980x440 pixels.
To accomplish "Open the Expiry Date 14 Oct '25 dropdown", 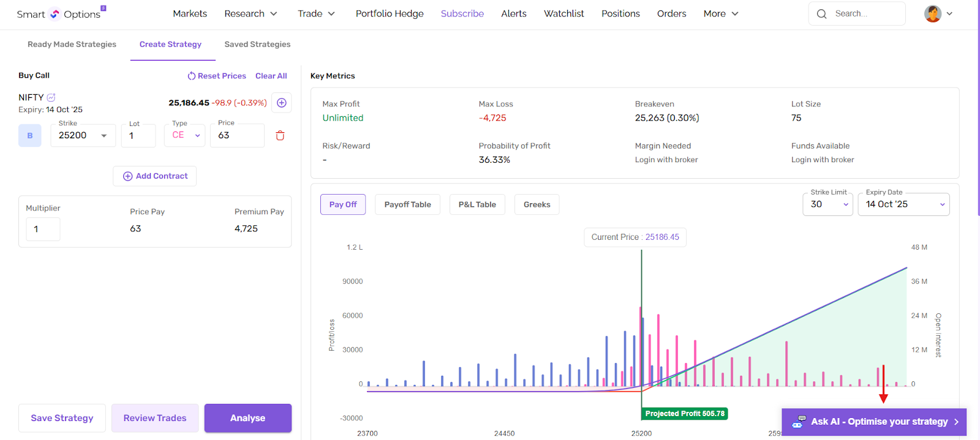I will coord(903,204).
